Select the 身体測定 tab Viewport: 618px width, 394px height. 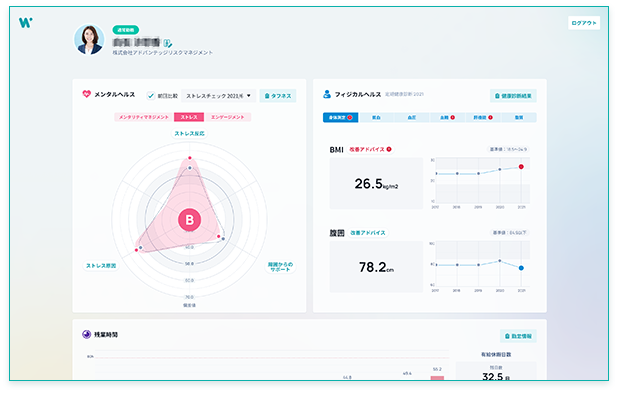tap(341, 117)
